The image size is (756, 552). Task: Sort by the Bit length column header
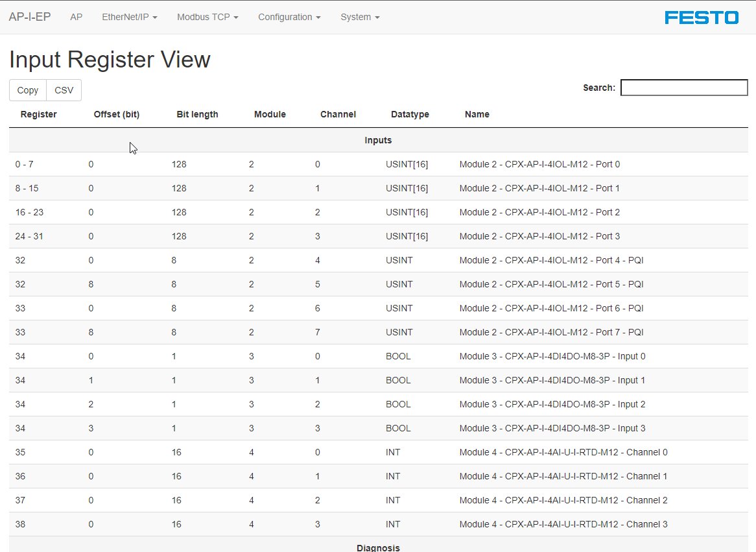click(197, 114)
